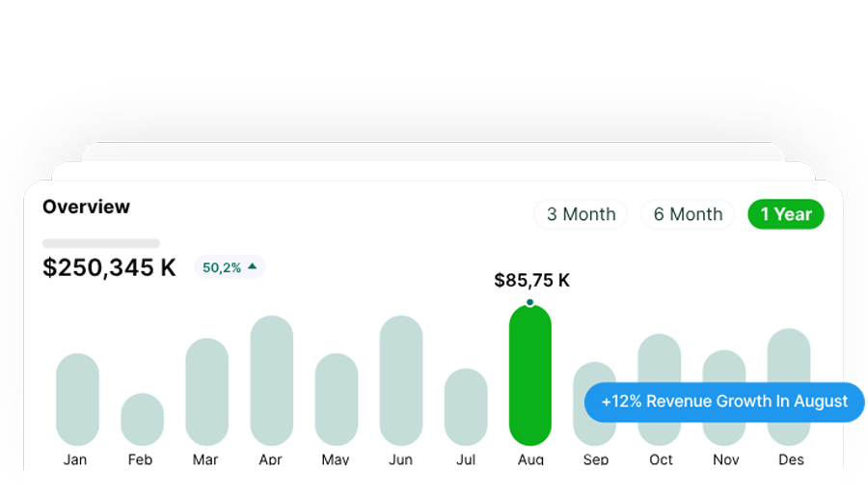Click the January revenue bar
Screen dimensions: 868x500
77,400
